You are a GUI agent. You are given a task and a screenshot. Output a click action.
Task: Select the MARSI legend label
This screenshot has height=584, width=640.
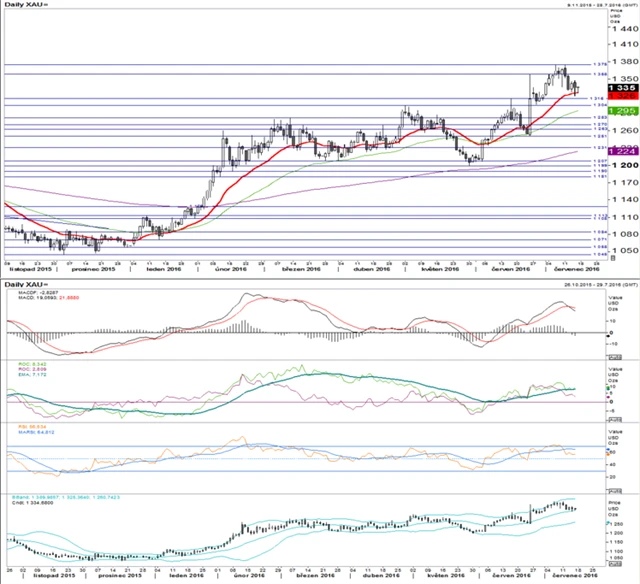click(x=27, y=432)
